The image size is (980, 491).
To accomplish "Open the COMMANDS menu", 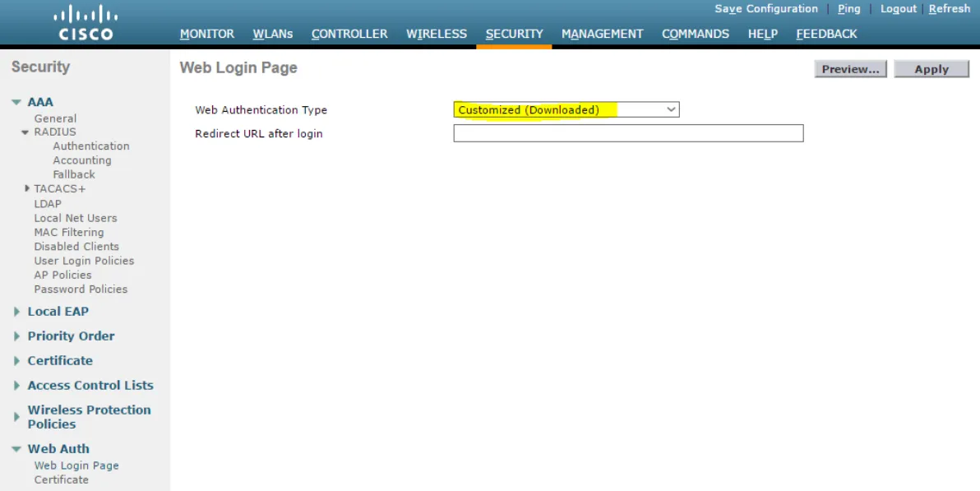I will tap(695, 34).
